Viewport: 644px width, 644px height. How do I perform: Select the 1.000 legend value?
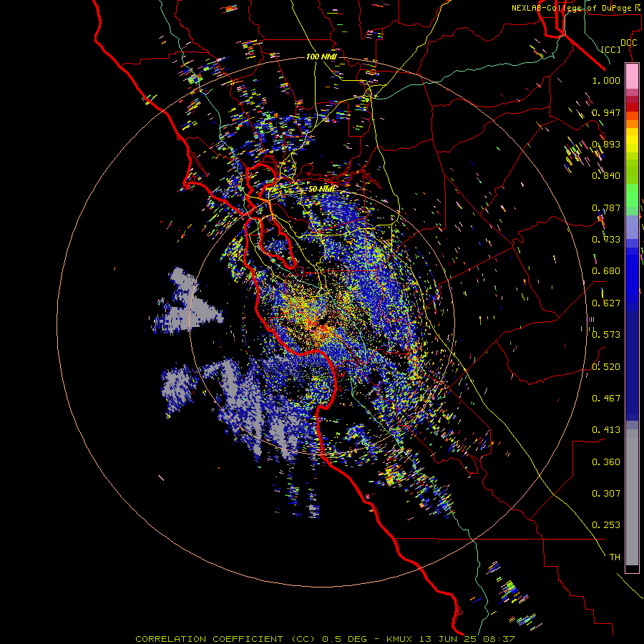pos(606,80)
